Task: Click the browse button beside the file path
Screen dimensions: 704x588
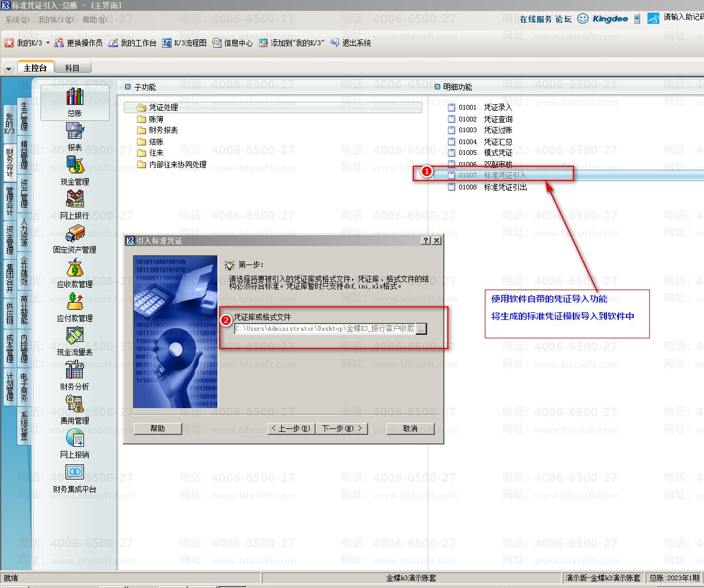Action: pyautogui.click(x=421, y=328)
